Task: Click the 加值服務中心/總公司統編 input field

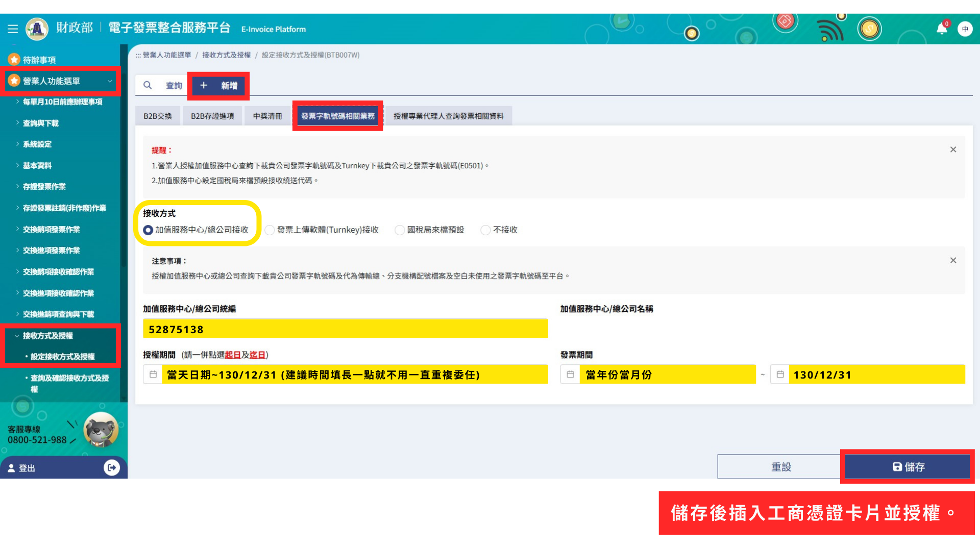Action: (345, 329)
